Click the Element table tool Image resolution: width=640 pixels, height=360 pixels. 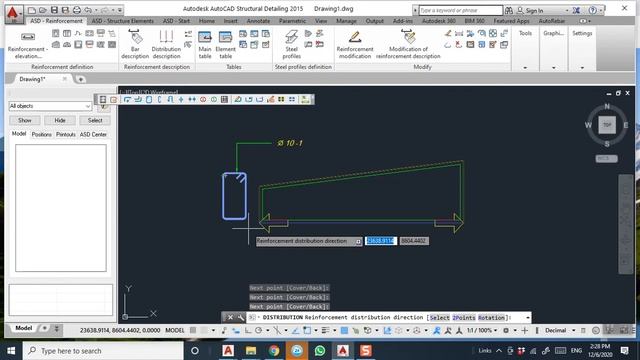click(x=225, y=44)
